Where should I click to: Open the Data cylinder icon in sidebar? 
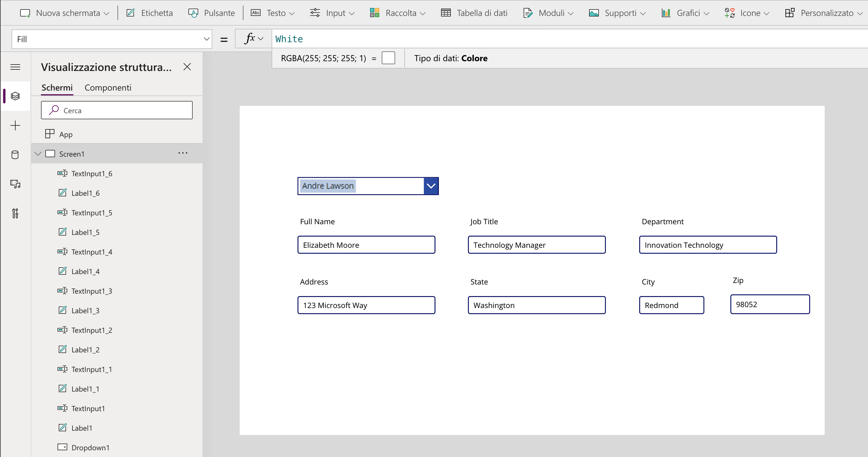pos(15,155)
